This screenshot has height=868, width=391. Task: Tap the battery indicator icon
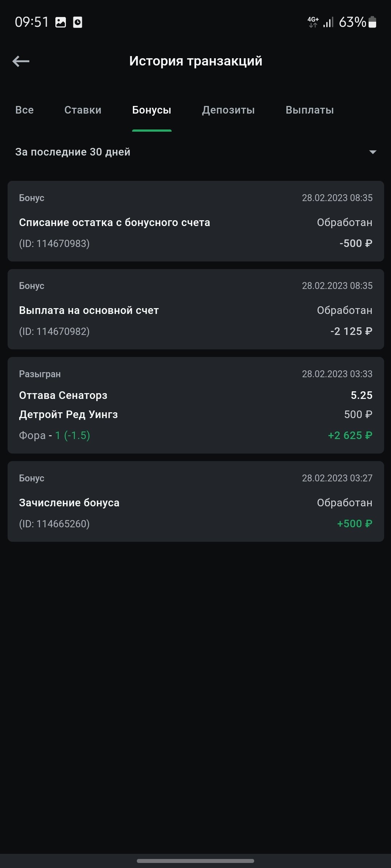pos(372,22)
